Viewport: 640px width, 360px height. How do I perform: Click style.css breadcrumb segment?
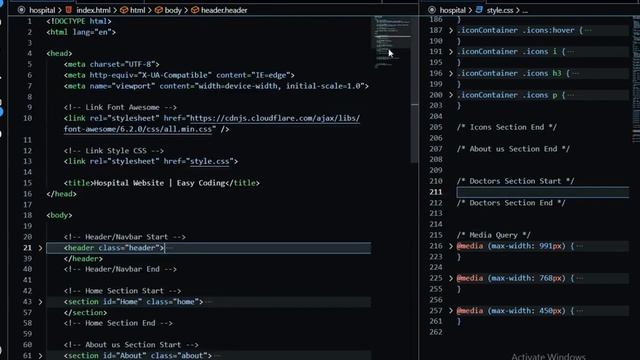(x=500, y=10)
